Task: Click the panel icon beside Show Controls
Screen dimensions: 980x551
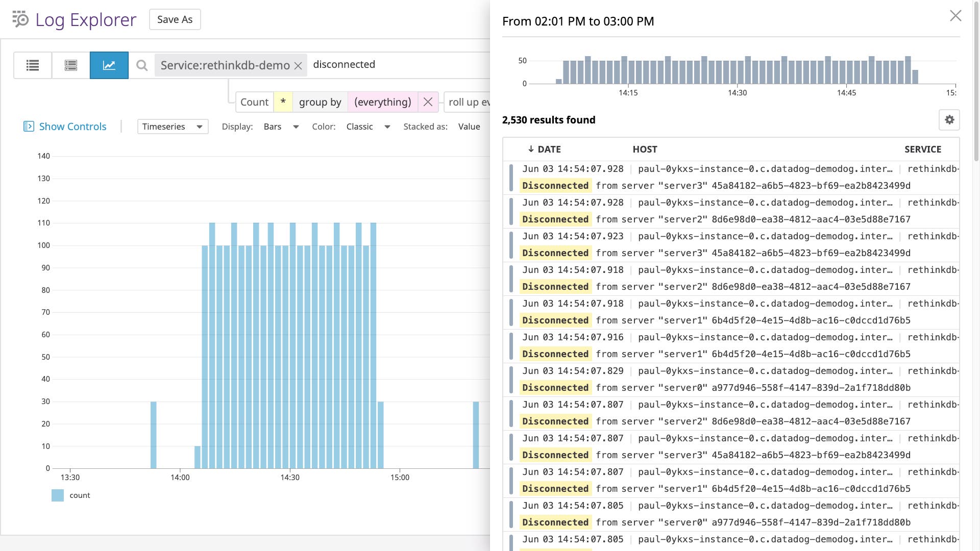Action: click(x=29, y=126)
